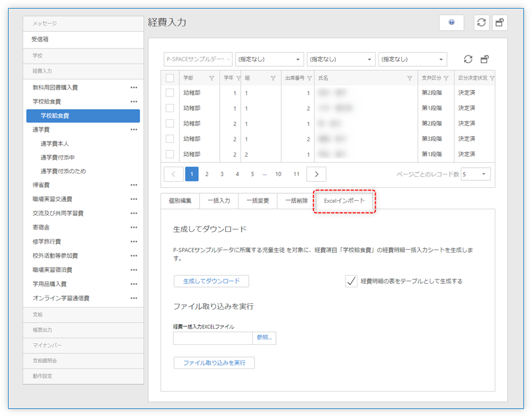Screen dimensions: 532x417
Task: Expand the マイナンバー sidebar section
Action: (83, 345)
